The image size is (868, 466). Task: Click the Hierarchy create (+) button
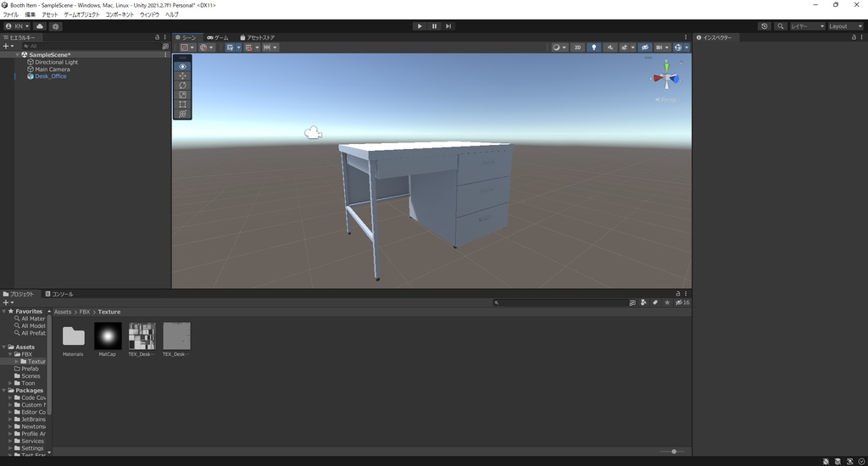tap(8, 47)
